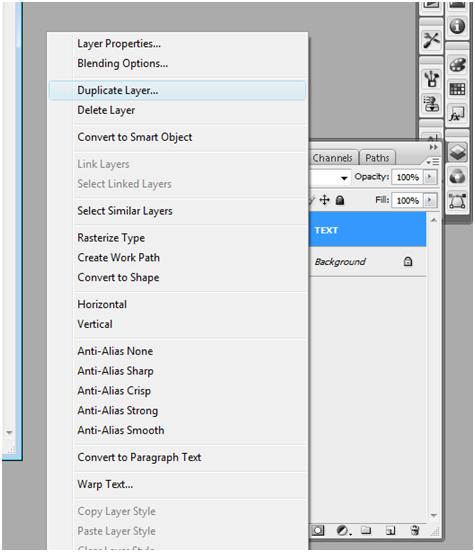Select Duplicate Layer... menu entry
The image size is (475, 552).
click(177, 90)
